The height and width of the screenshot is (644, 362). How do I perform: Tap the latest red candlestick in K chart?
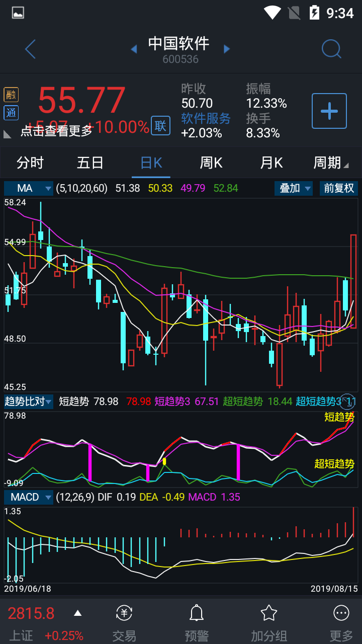click(353, 281)
